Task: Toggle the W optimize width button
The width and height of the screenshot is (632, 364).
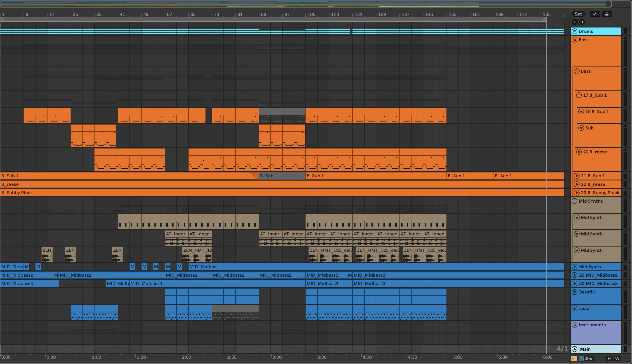Action: click(x=617, y=358)
